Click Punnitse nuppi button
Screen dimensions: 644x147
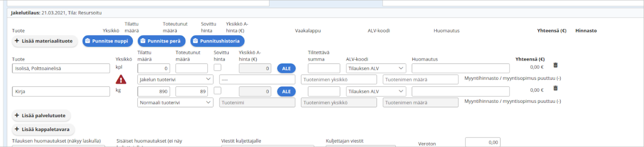pyautogui.click(x=107, y=41)
